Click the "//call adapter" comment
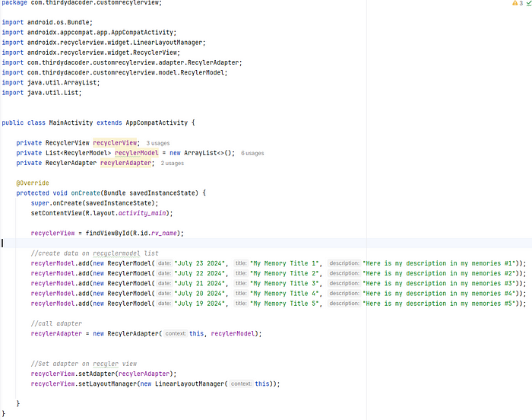 [x=56, y=323]
